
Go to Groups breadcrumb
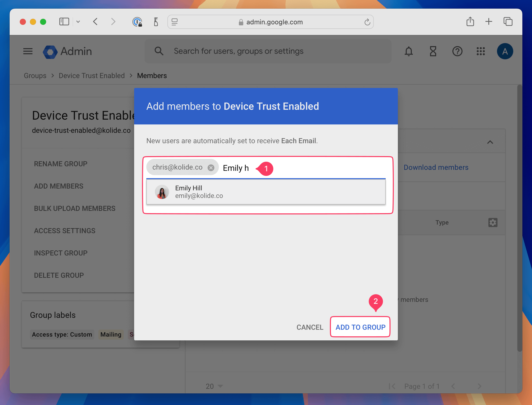(x=35, y=76)
